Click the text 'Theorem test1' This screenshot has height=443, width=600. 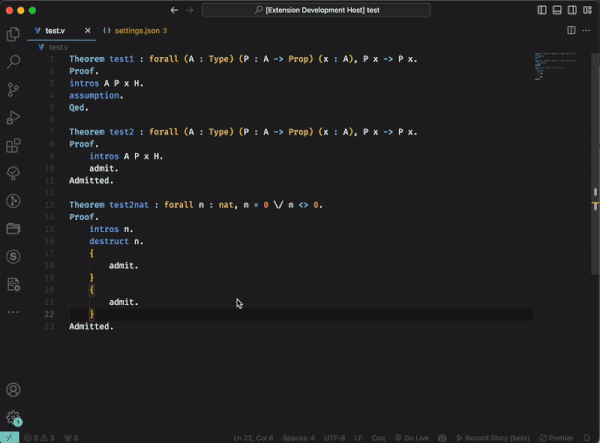point(101,59)
